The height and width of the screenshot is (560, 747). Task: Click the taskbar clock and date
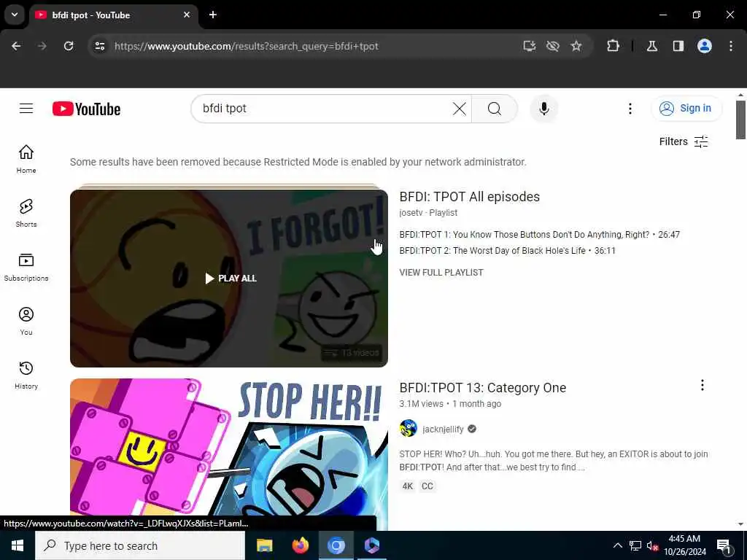(x=684, y=545)
